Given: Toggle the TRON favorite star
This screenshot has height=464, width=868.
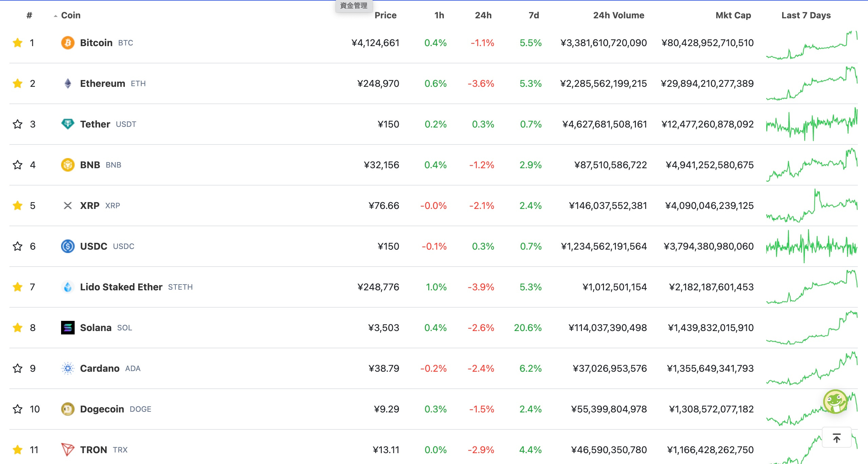Looking at the screenshot, I should pyautogui.click(x=18, y=450).
